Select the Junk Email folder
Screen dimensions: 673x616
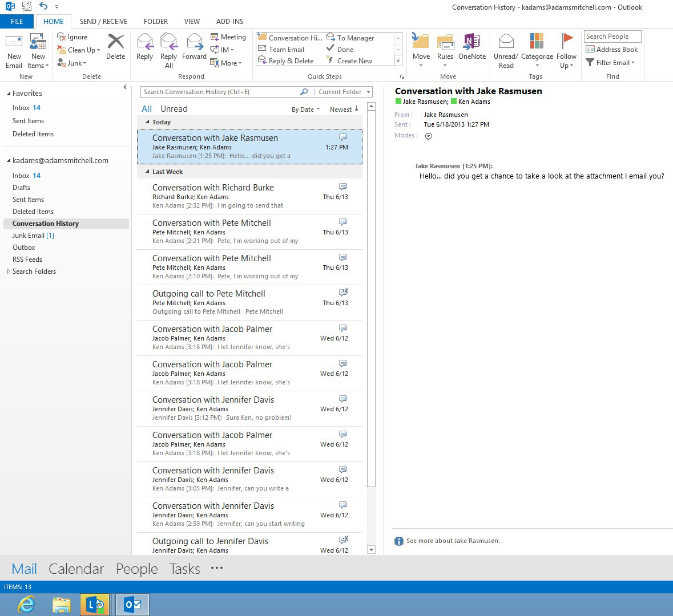[33, 236]
